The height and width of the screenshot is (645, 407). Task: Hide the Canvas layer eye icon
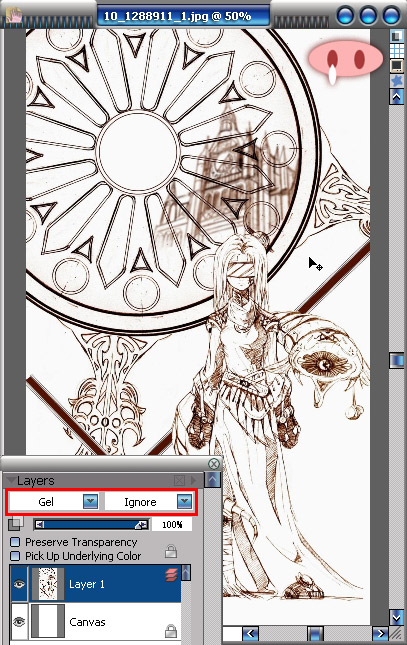click(x=19, y=622)
